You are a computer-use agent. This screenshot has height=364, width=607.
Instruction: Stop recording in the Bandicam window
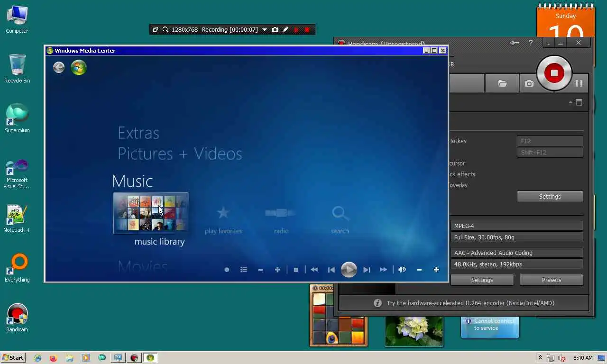554,73
